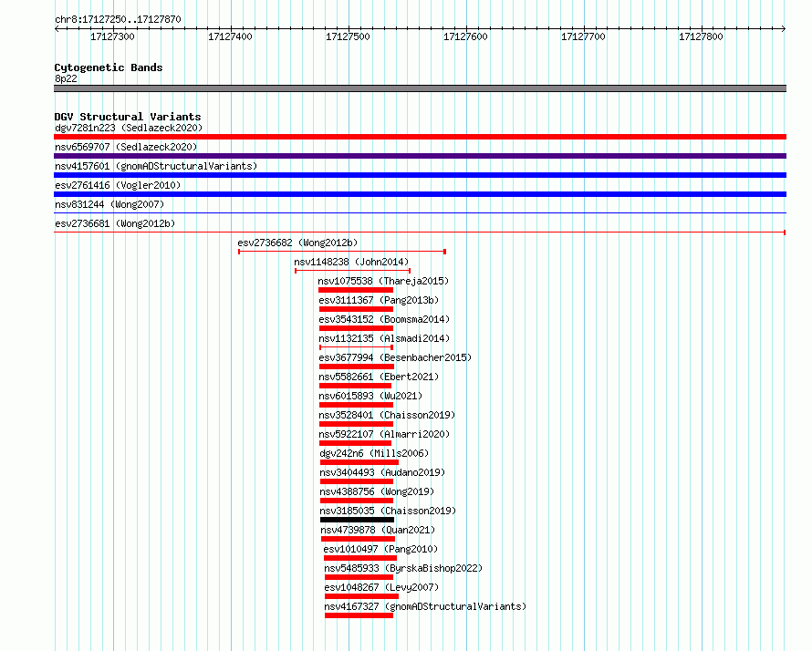Click the black nsv3185035 variant bar

pyautogui.click(x=358, y=520)
